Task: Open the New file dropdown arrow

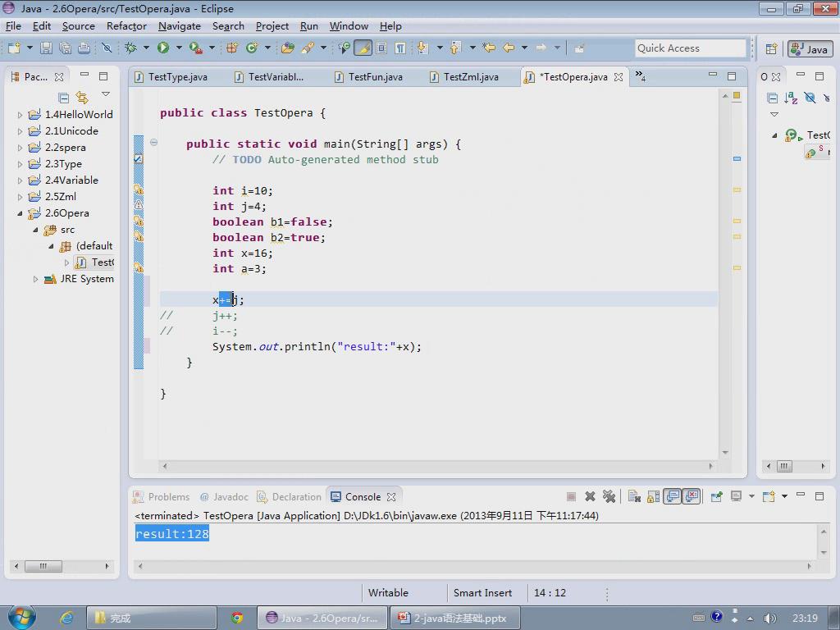Action: (30, 48)
